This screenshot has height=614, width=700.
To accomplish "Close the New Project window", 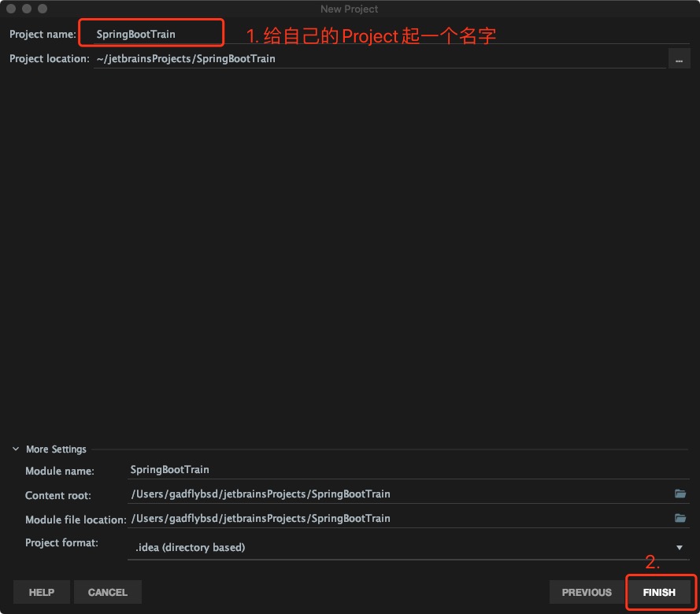I will point(11,9).
